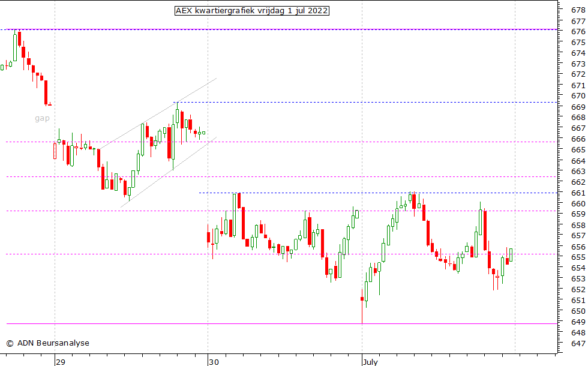Click the 'gap' annotation label
This screenshot has width=588, height=366.
coord(42,119)
